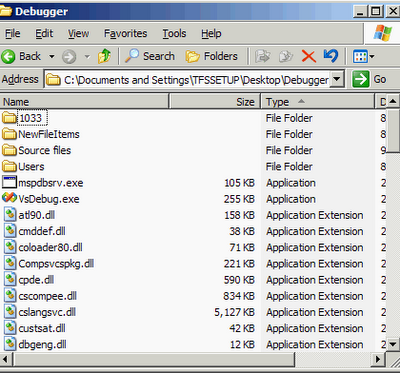Sort by the Type column header
Screen dimensions: 400x373
[318, 101]
